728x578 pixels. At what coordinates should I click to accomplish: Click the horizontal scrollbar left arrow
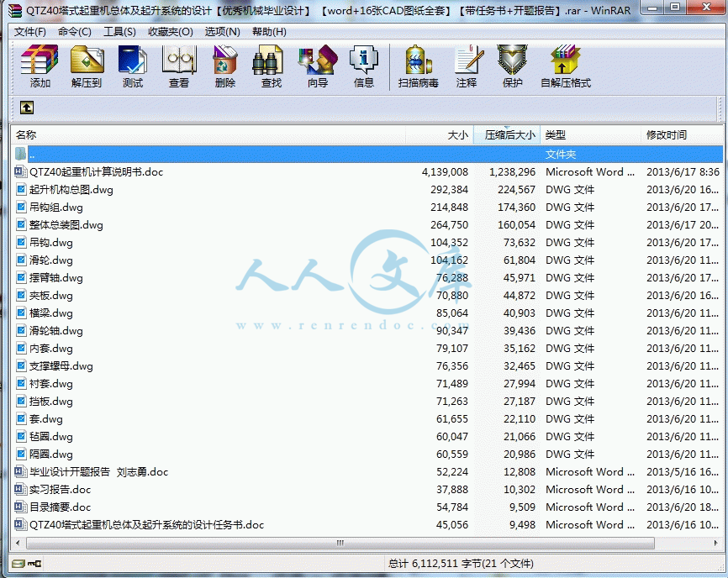(x=18, y=543)
